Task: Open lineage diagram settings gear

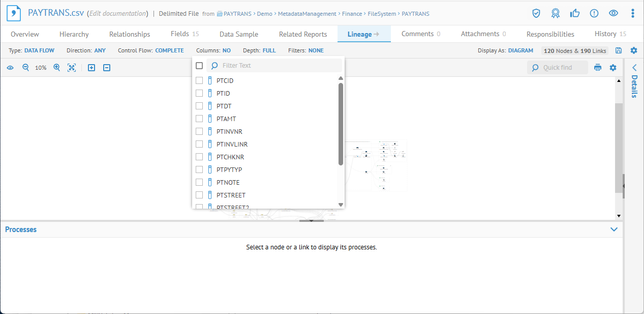Action: click(613, 67)
